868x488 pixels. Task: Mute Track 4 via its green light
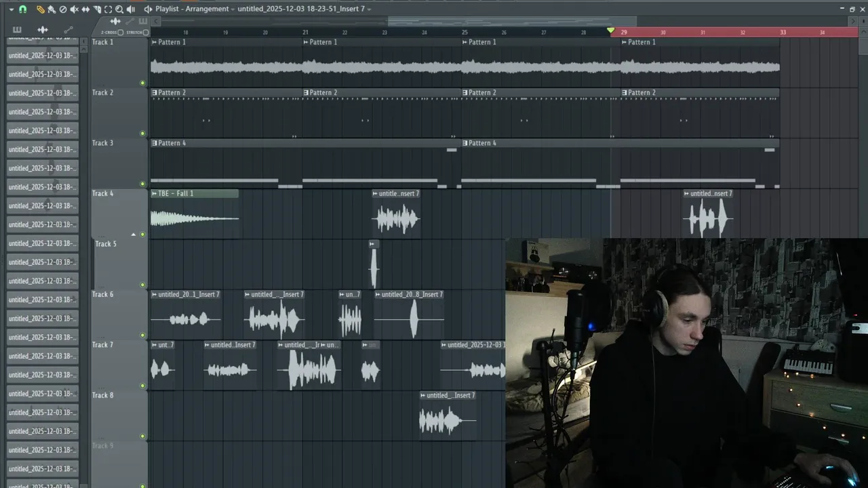[142, 235]
